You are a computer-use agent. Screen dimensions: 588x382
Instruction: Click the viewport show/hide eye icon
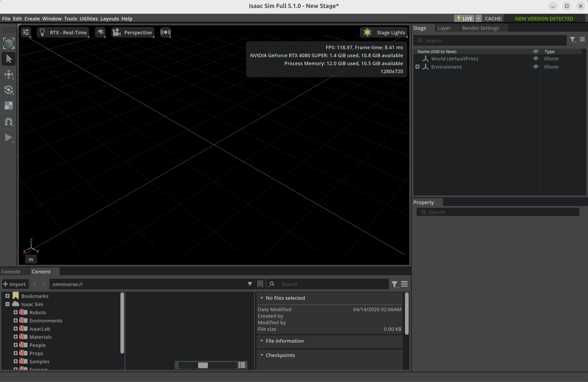click(x=100, y=32)
